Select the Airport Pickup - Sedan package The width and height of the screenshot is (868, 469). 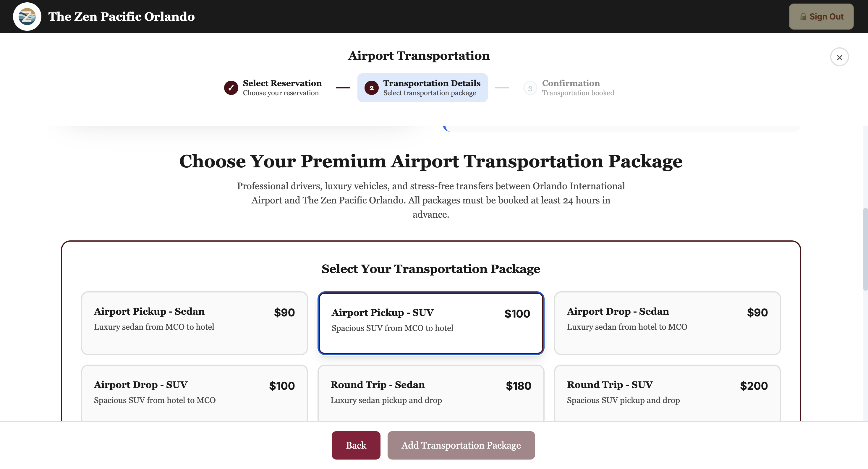pos(195,323)
